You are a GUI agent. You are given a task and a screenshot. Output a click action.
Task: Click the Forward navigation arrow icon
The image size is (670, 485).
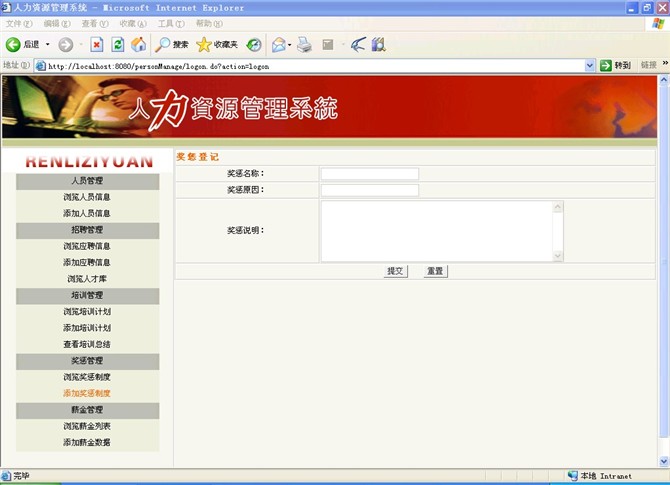tap(66, 44)
